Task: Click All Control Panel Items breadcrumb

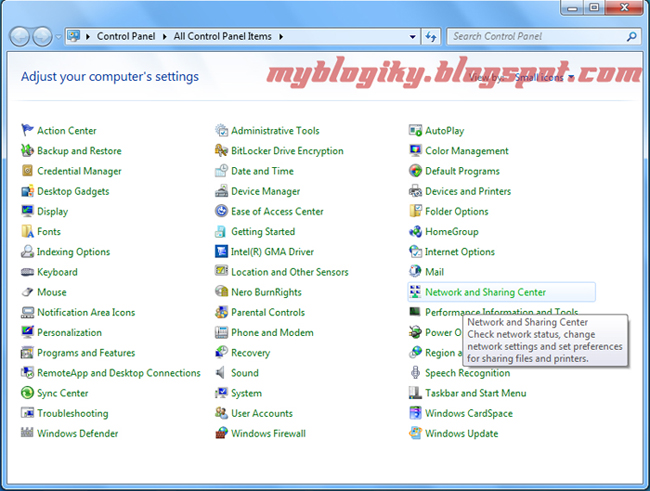Action: pyautogui.click(x=223, y=36)
